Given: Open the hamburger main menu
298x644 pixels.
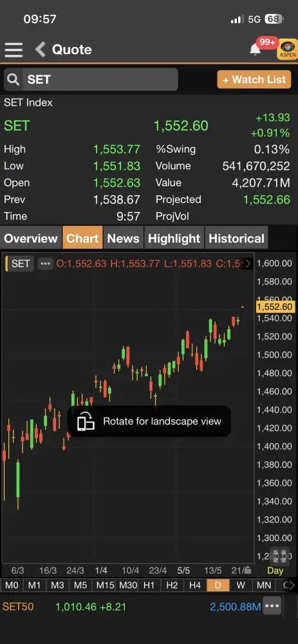Looking at the screenshot, I should 14,50.
